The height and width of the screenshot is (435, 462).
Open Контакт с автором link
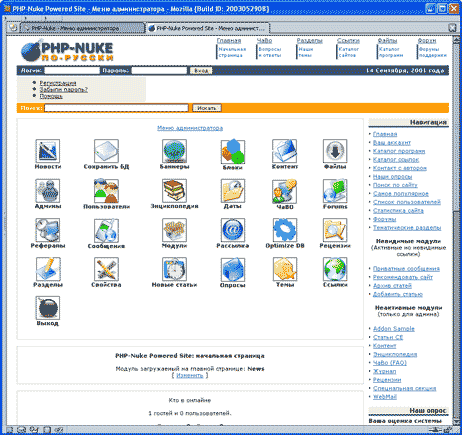(x=400, y=168)
